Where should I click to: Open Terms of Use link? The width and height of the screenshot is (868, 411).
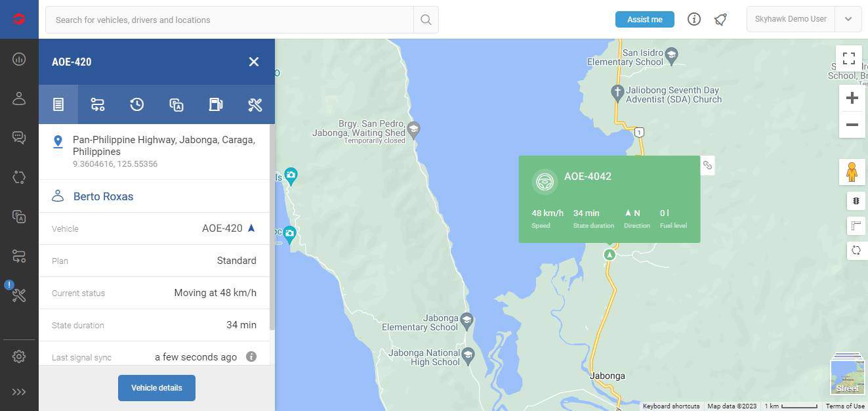point(845,406)
